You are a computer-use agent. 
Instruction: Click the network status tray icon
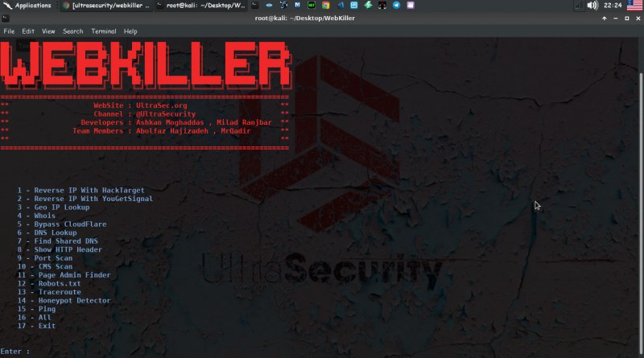(577, 6)
